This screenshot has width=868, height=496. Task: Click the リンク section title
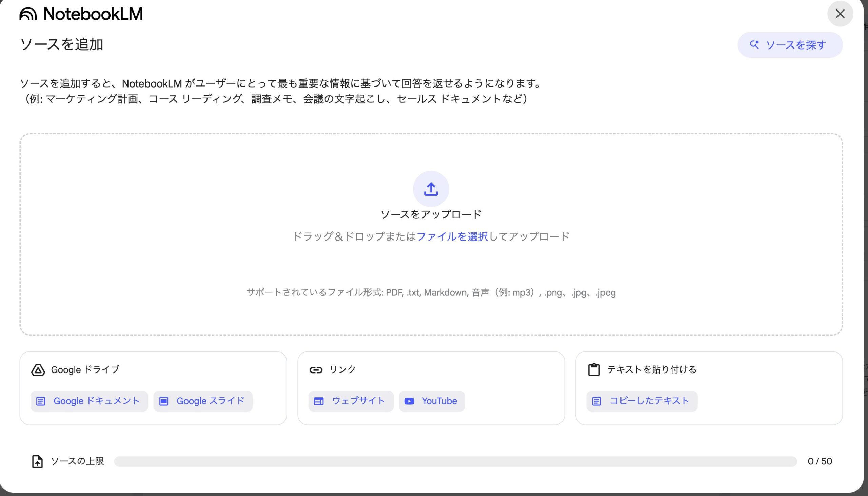(342, 369)
